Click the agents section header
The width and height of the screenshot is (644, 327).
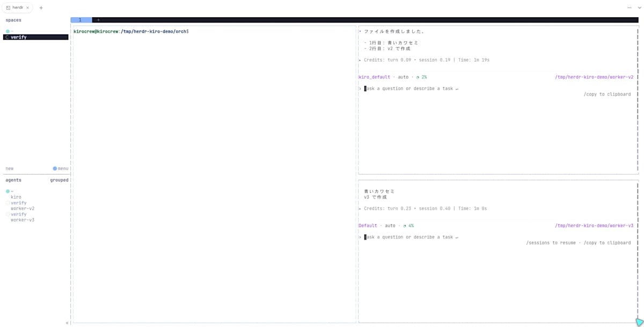point(13,180)
